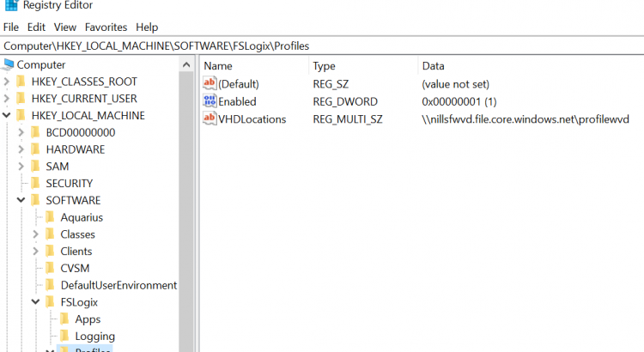Image resolution: width=644 pixels, height=352 pixels.
Task: Click the REG_MULTI_SZ type cell
Action: 348,119
